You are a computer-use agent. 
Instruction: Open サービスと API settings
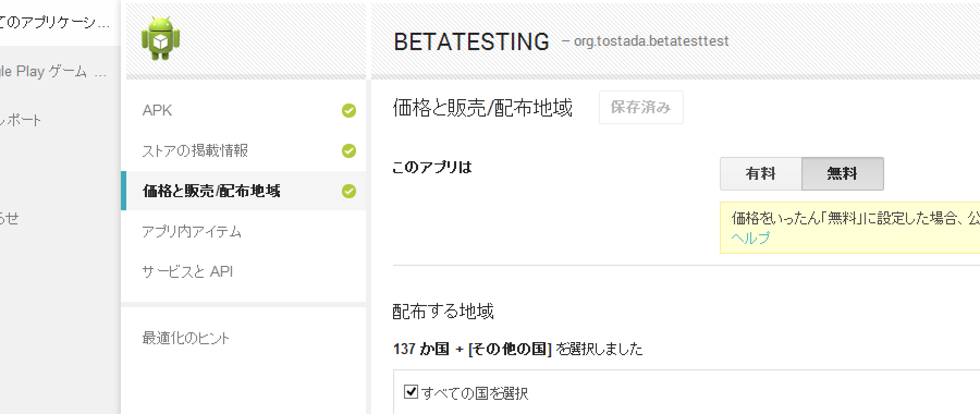coord(188,271)
